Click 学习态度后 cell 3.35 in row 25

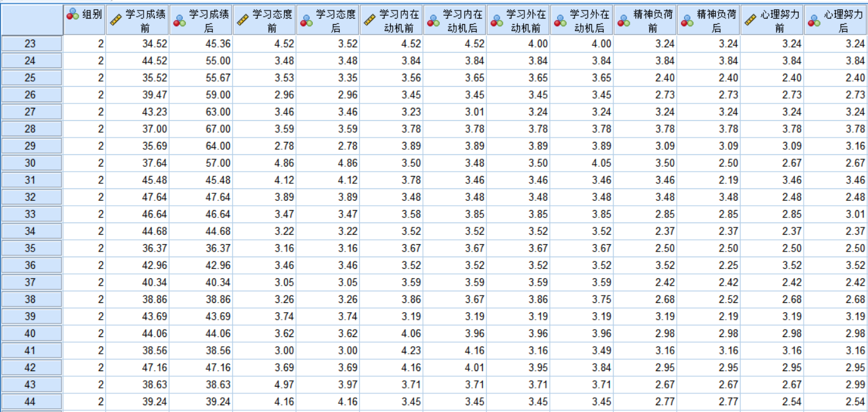(328, 78)
